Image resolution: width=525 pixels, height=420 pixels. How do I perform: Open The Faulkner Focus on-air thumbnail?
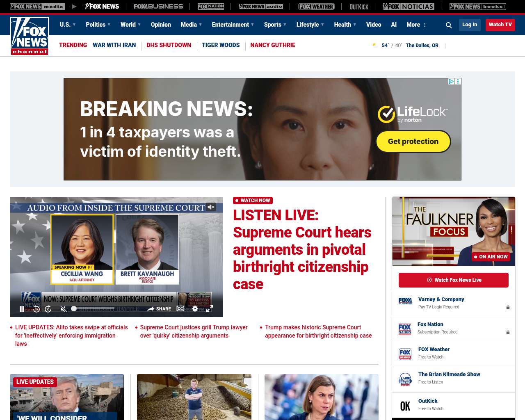pos(454,231)
